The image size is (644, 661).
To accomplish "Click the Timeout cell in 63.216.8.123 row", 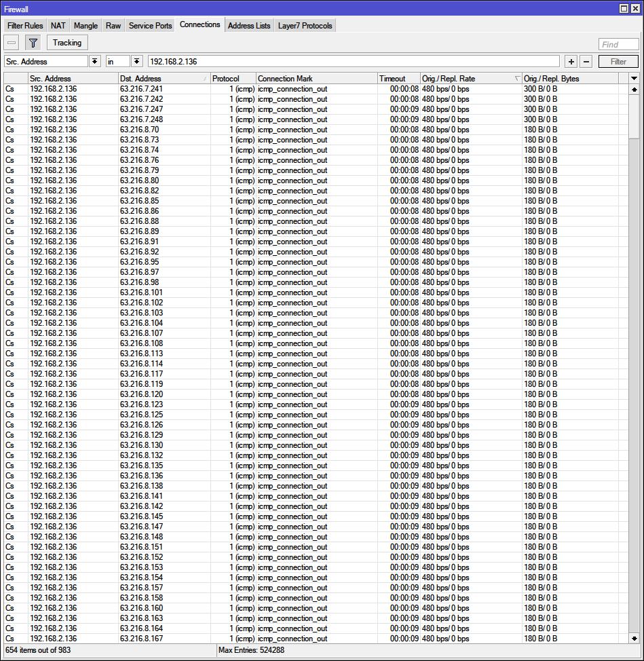I will (399, 404).
